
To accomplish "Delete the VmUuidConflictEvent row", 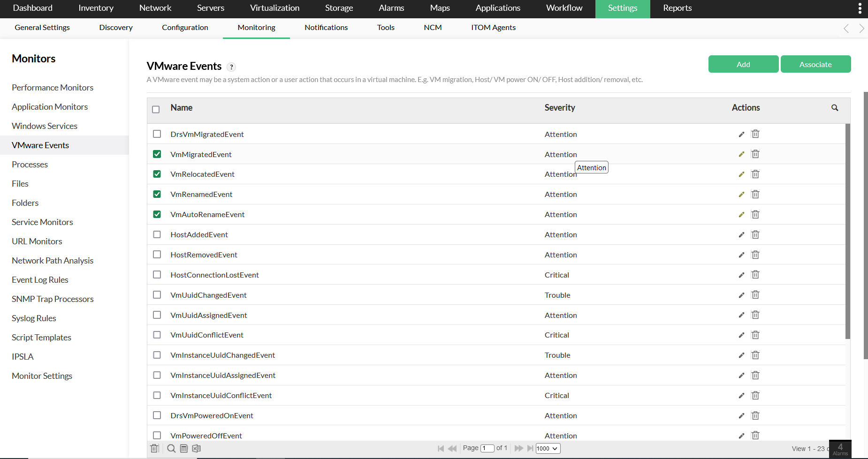I will [x=755, y=335].
